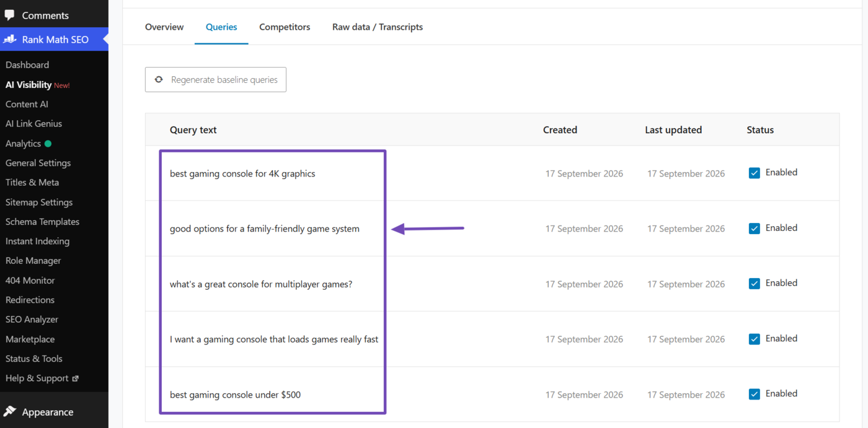Image resolution: width=868 pixels, height=428 pixels.
Task: Uncheck Enabled for family-friendly game system query
Action: 755,228
